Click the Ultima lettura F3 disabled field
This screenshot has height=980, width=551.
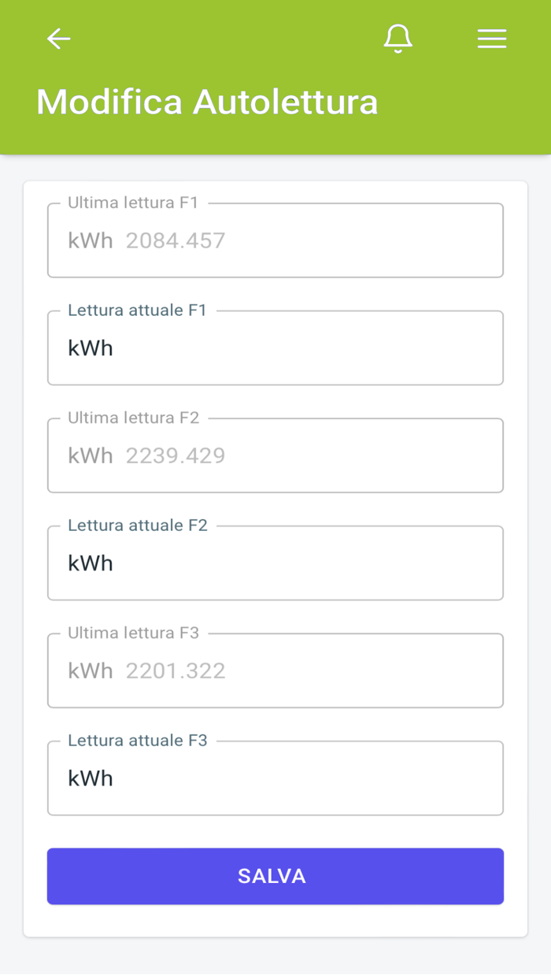(x=354, y=671)
